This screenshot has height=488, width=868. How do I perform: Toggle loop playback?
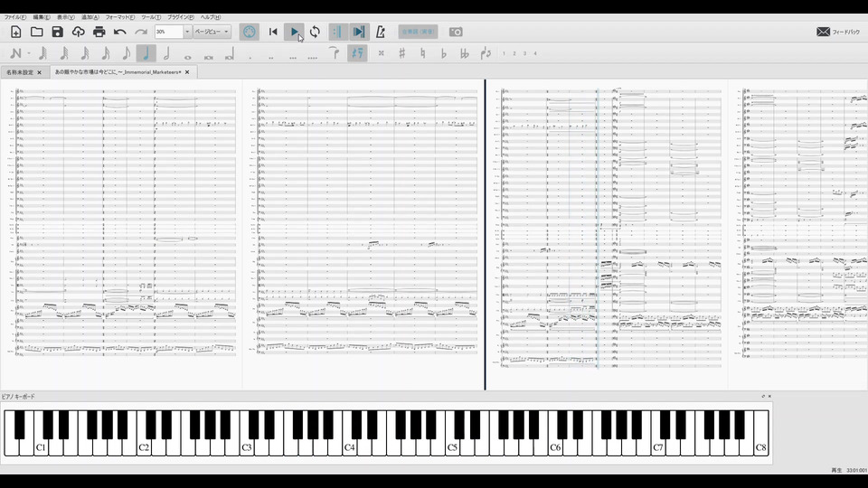315,33
